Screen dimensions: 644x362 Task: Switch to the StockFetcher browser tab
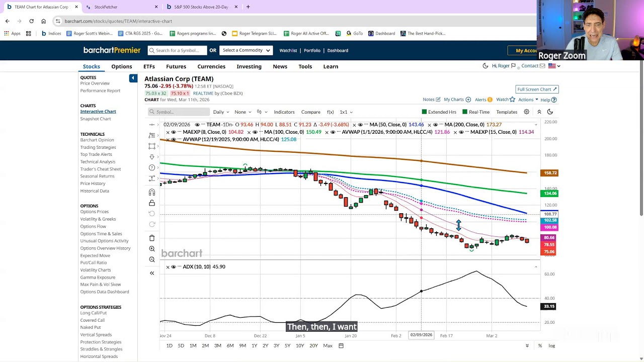tap(122, 7)
